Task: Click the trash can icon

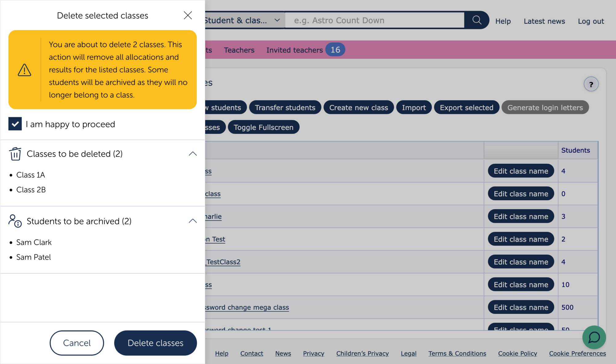Action: pos(15,154)
